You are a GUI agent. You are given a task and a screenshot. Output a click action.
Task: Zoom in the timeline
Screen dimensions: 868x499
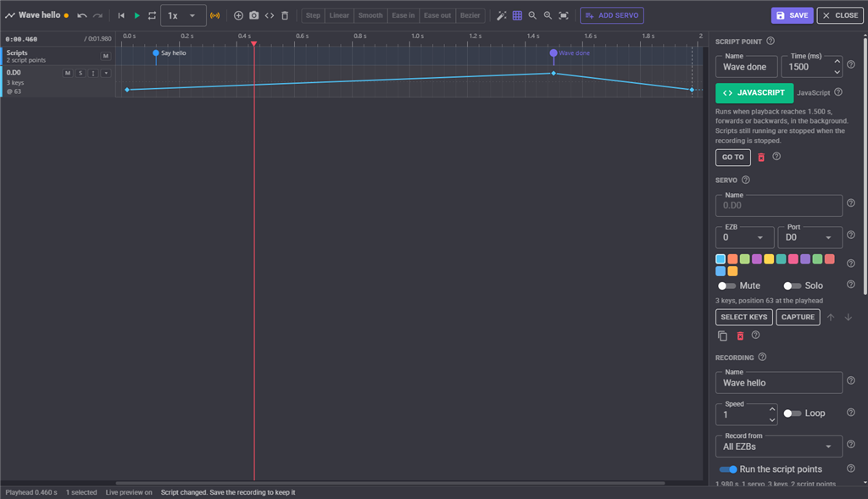coord(548,15)
